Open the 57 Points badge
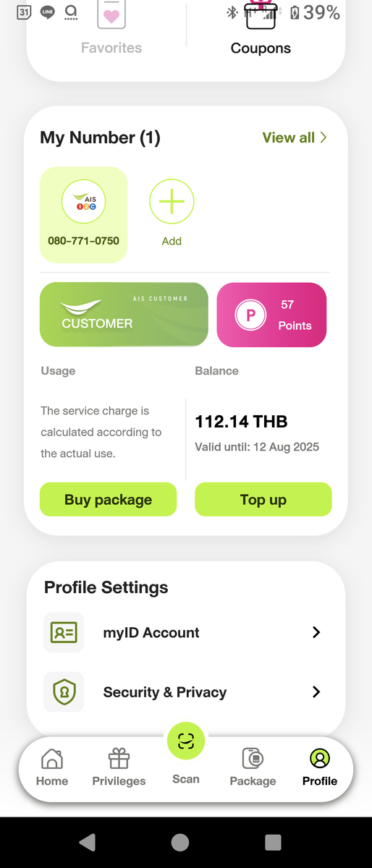 271,315
